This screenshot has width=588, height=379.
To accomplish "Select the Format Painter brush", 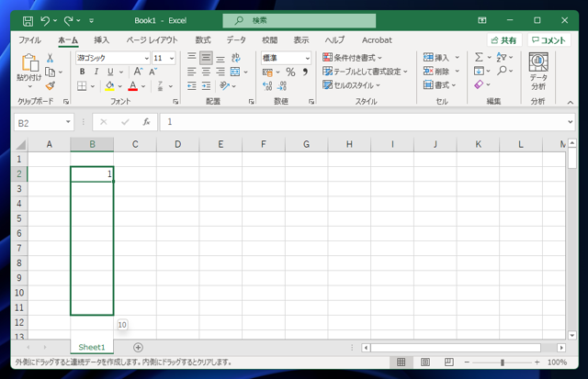I will click(x=51, y=85).
